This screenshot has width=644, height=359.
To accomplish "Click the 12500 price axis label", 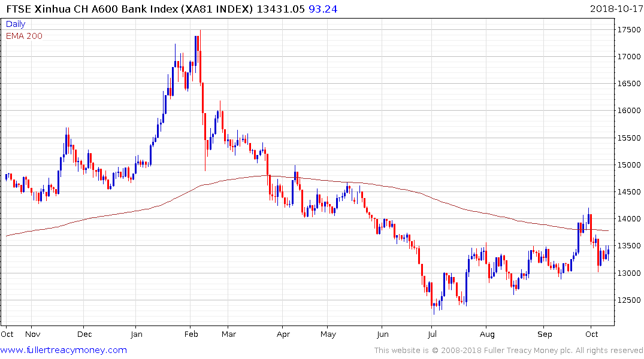I will pyautogui.click(x=629, y=300).
